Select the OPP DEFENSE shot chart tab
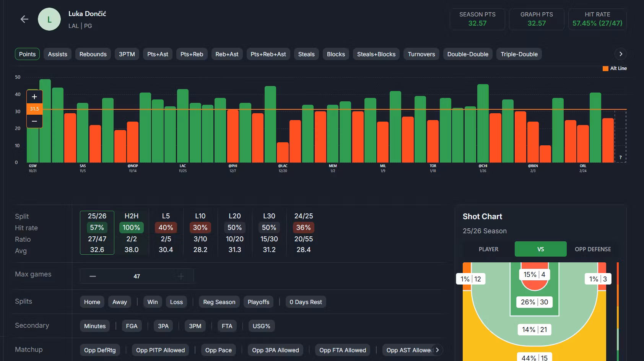644x361 pixels. click(592, 249)
